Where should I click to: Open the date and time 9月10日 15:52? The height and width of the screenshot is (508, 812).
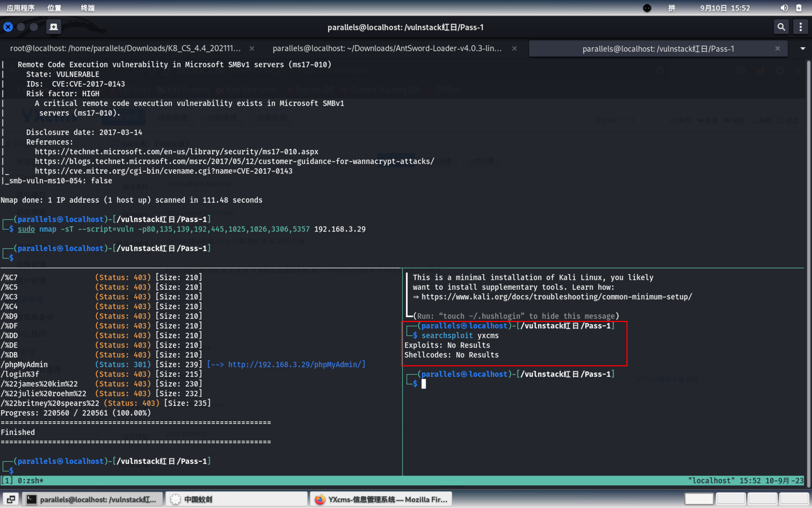tap(725, 8)
